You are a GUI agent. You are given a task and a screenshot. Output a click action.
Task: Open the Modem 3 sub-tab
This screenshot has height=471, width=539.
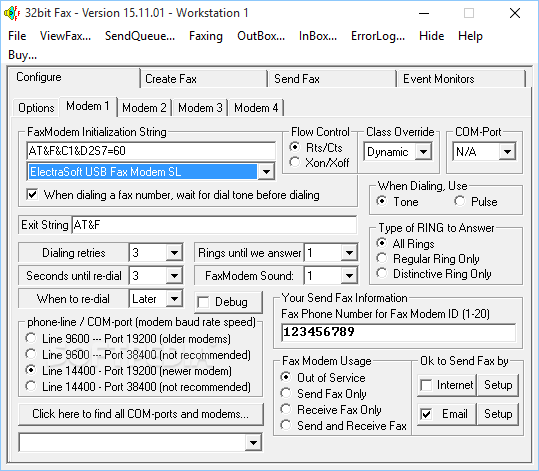[200, 108]
